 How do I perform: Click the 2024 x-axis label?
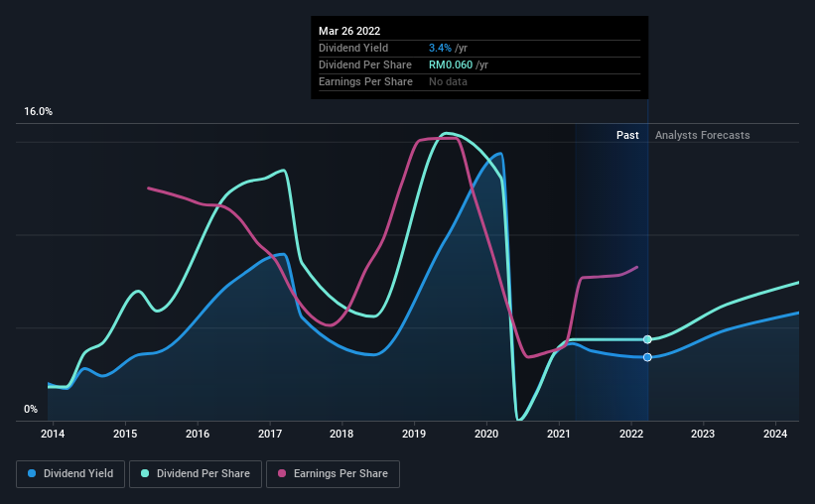pos(775,434)
